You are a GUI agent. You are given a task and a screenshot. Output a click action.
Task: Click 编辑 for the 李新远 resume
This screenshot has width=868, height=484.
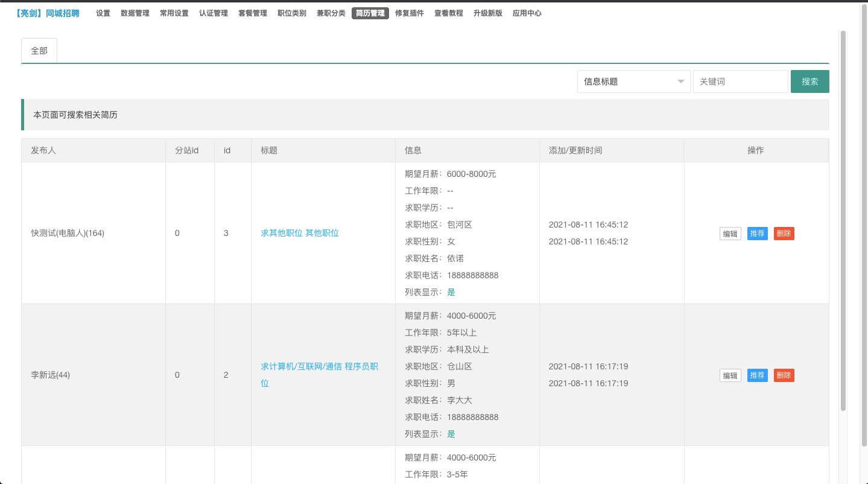[730, 375]
